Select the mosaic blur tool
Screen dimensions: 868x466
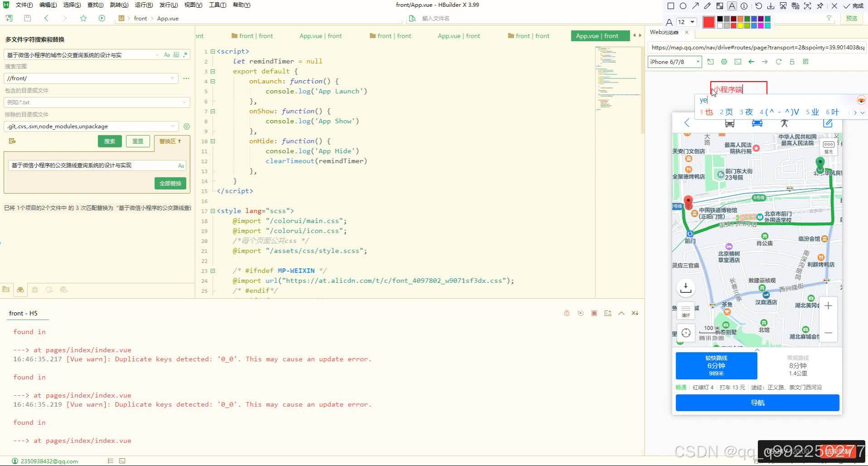720,6
